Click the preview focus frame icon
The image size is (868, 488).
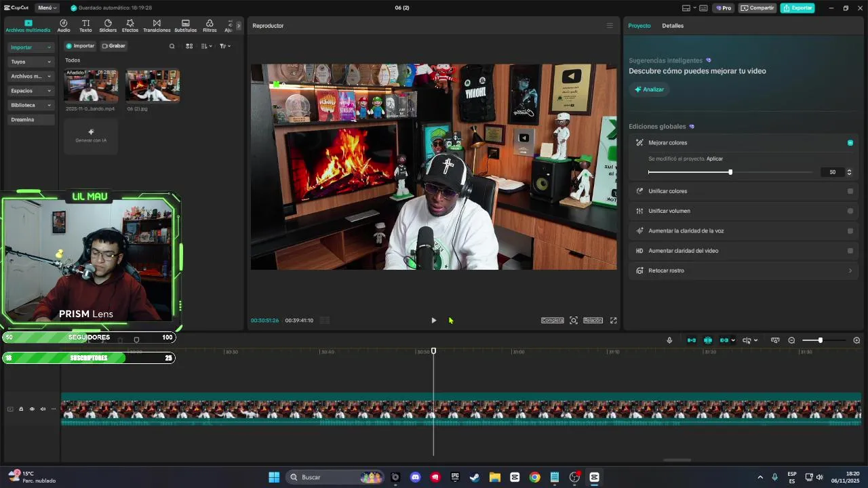pos(574,321)
